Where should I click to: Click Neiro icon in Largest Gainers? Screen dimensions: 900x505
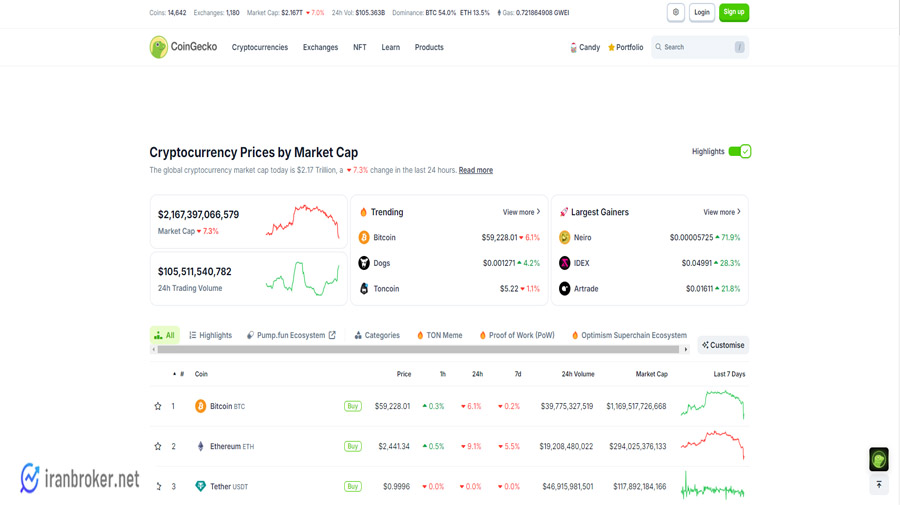[x=565, y=238]
